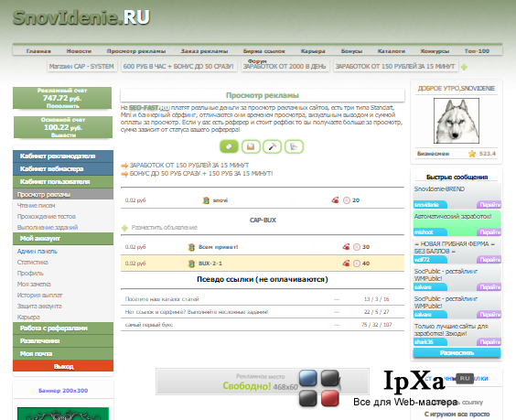Select Выполнение заданий in the sidebar
Viewport: 516px width, 420px height.
(x=48, y=228)
